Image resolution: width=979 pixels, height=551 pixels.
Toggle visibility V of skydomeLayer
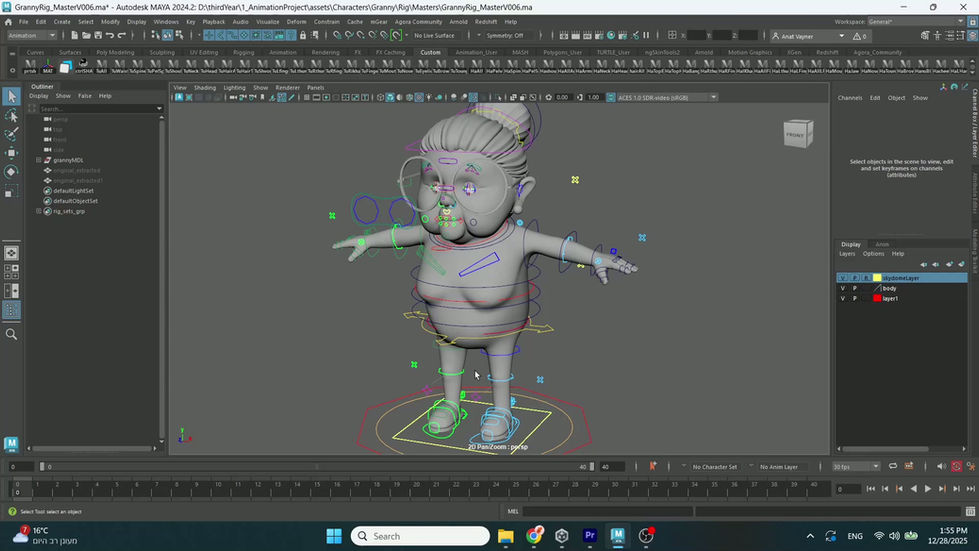842,278
